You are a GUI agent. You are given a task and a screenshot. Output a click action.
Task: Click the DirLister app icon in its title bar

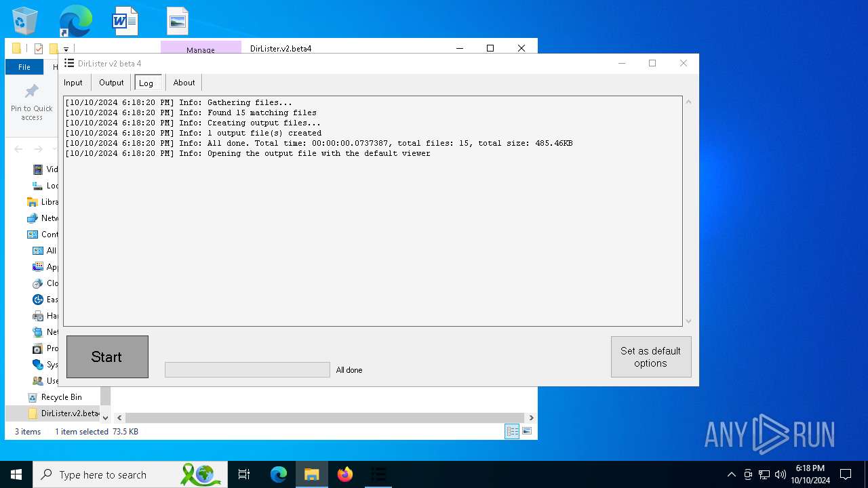68,63
